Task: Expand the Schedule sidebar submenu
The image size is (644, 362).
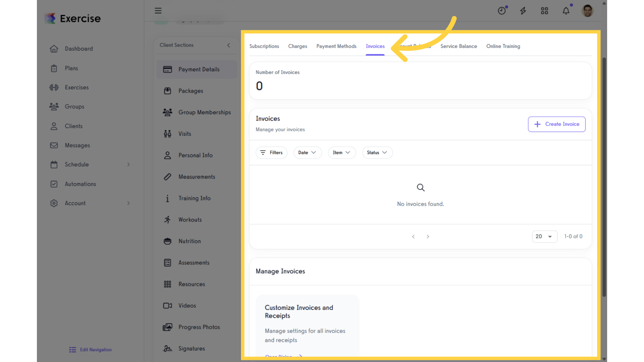Action: tap(128, 165)
